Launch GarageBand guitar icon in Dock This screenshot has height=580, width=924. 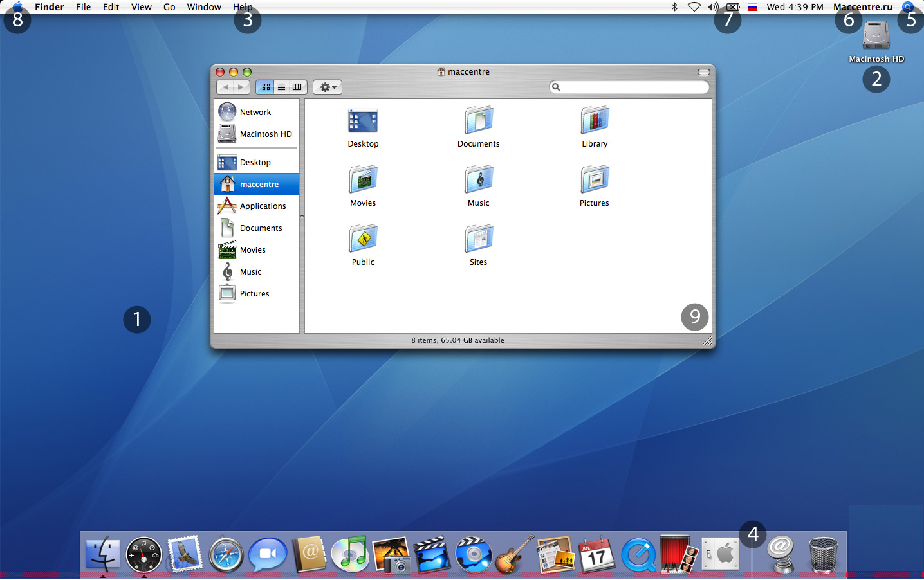pos(515,554)
